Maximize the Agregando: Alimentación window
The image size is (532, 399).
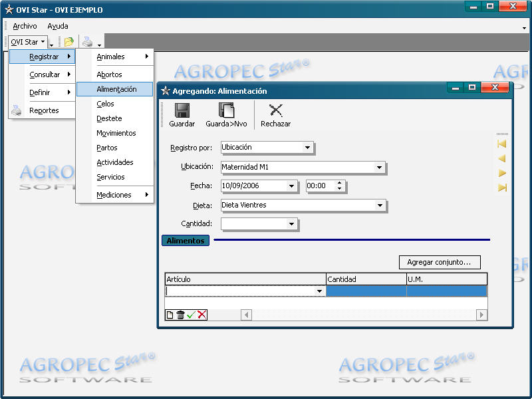pos(472,88)
